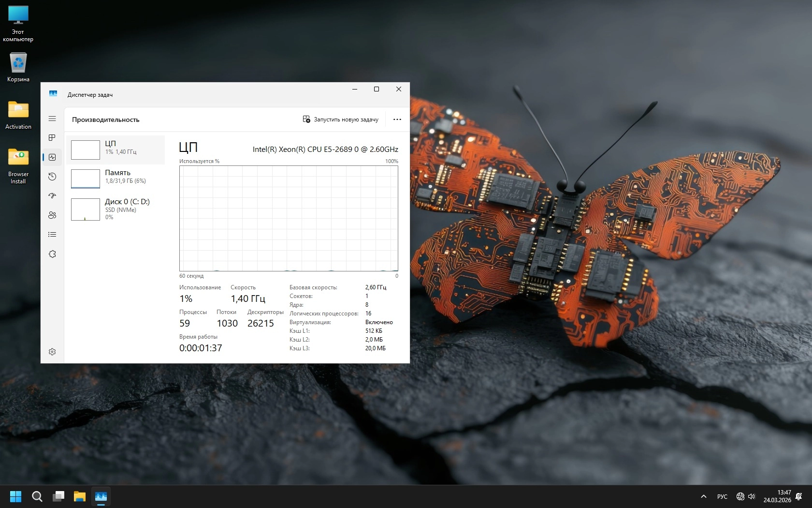The width and height of the screenshot is (812, 508).
Task: Open the Details list icon in sidebar
Action: click(52, 235)
